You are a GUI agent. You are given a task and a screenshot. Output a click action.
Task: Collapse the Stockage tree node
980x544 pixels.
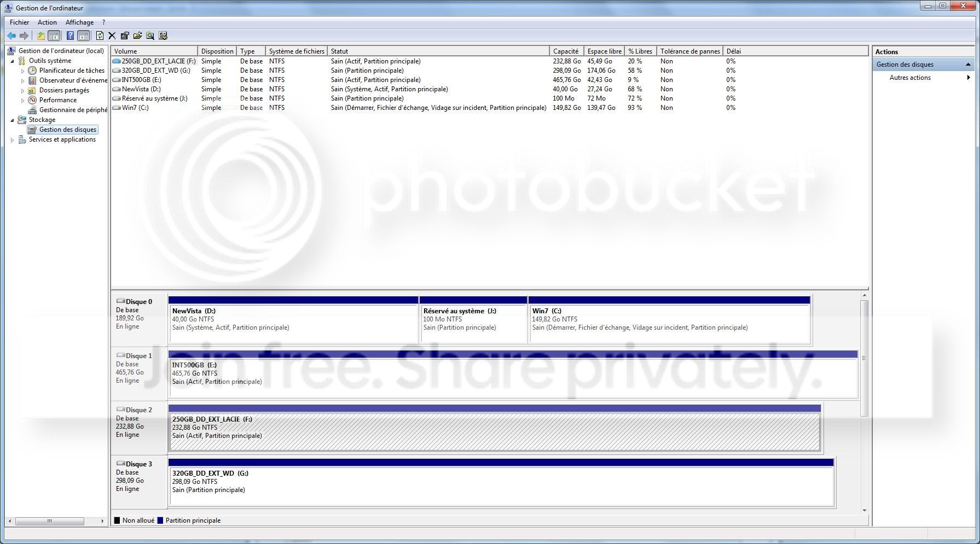coord(13,120)
